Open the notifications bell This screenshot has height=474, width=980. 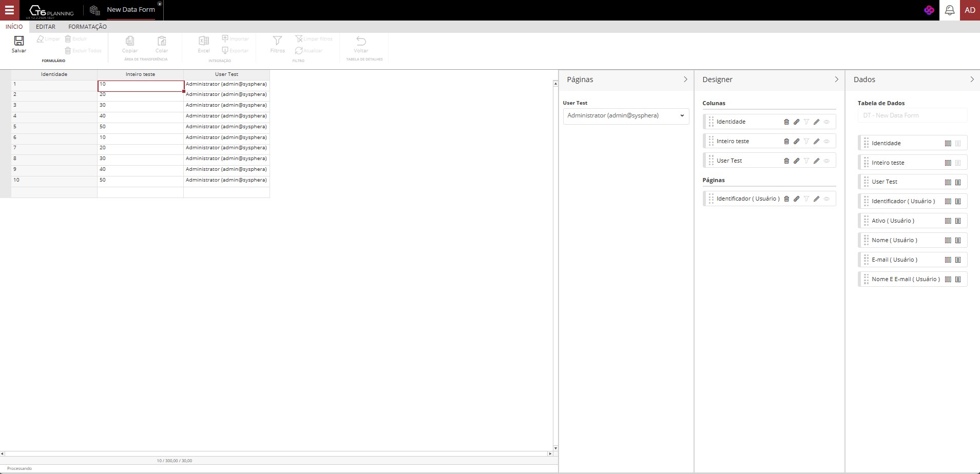[x=949, y=10]
